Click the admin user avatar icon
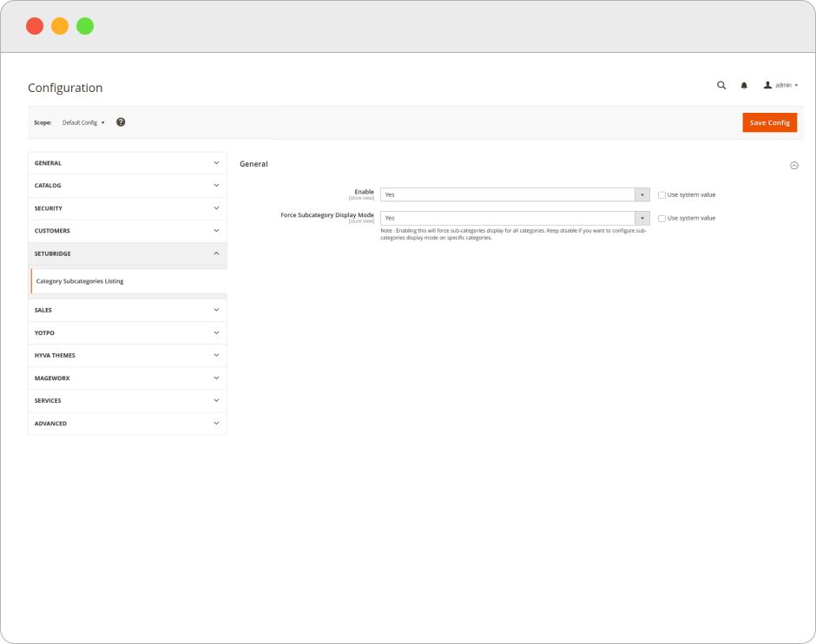This screenshot has height=644, width=816. click(x=767, y=85)
